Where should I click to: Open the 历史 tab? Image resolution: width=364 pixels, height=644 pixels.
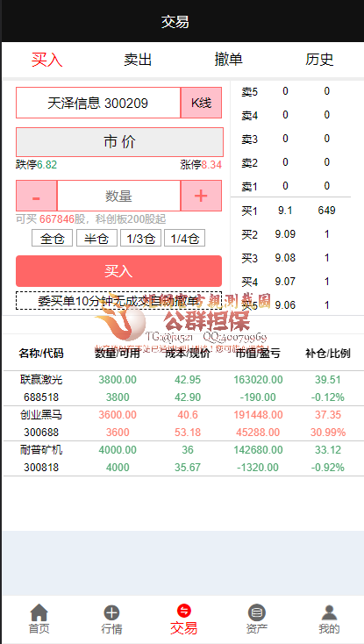click(x=319, y=60)
